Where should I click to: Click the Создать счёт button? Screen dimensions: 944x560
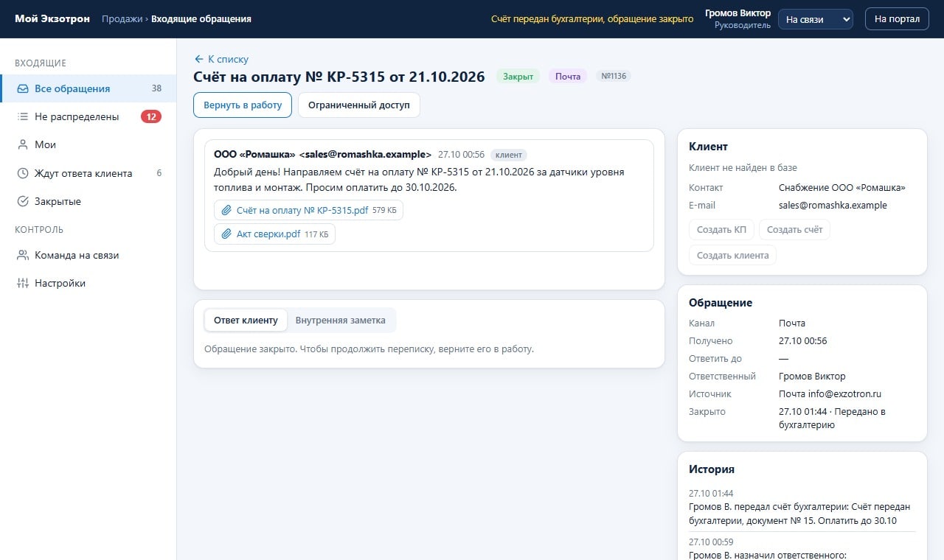(x=794, y=230)
